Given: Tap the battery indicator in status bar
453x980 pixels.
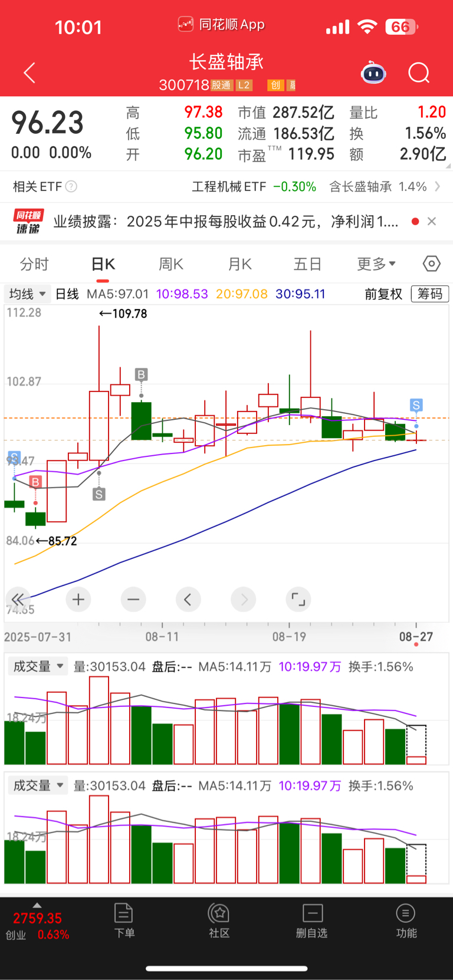Looking at the screenshot, I should (x=402, y=27).
